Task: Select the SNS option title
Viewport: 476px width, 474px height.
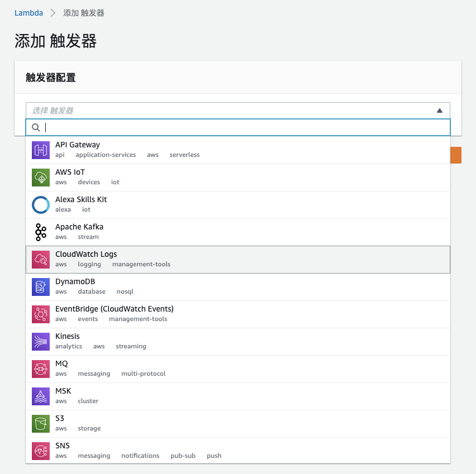Action: coord(62,446)
